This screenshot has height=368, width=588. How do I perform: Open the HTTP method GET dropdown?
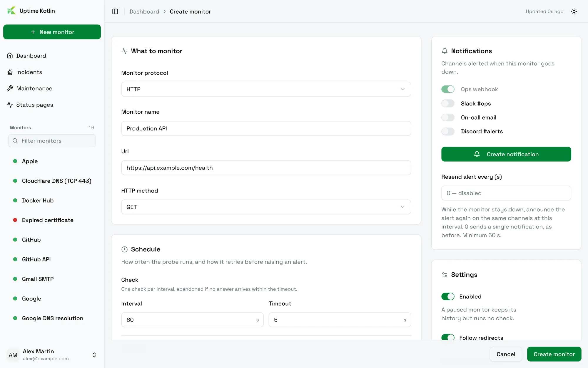(x=266, y=207)
